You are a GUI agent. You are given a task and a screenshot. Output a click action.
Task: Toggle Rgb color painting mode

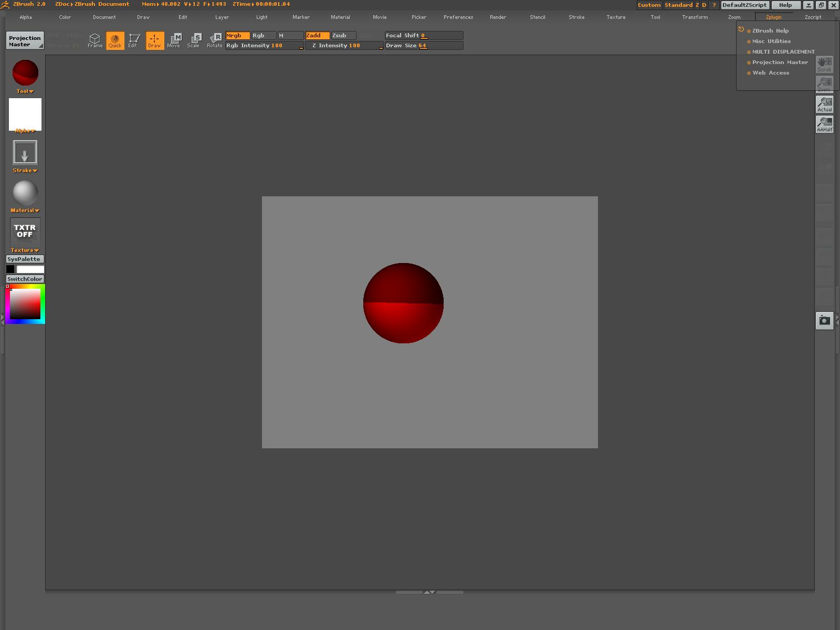(263, 36)
